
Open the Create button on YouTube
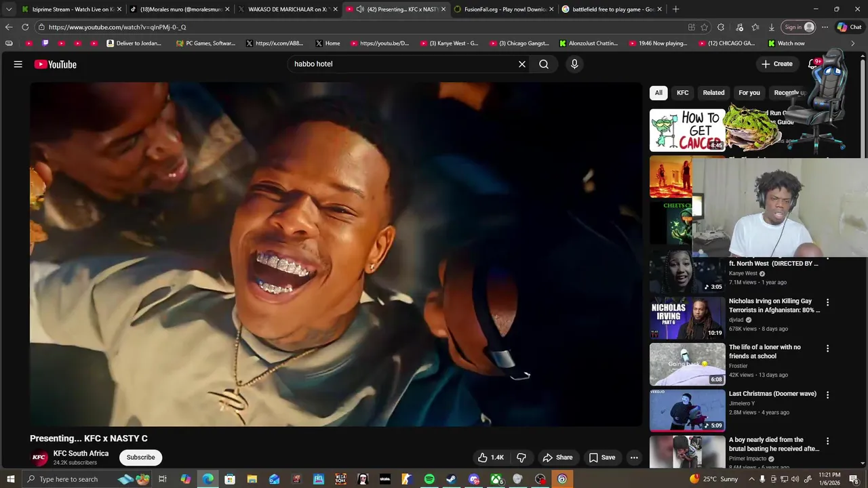(x=777, y=64)
